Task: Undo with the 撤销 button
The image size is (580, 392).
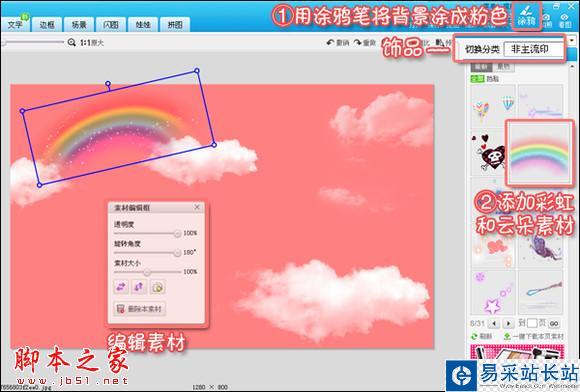Action: click(x=338, y=43)
